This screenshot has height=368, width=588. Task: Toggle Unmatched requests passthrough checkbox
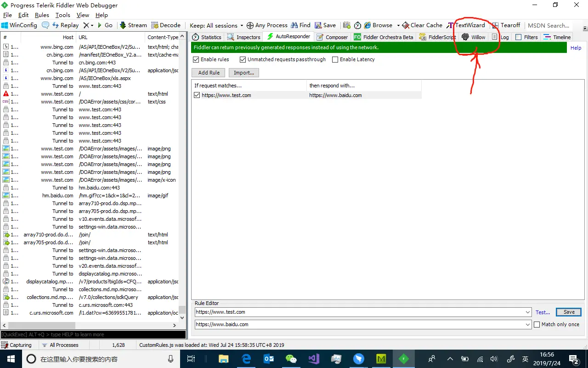(243, 59)
